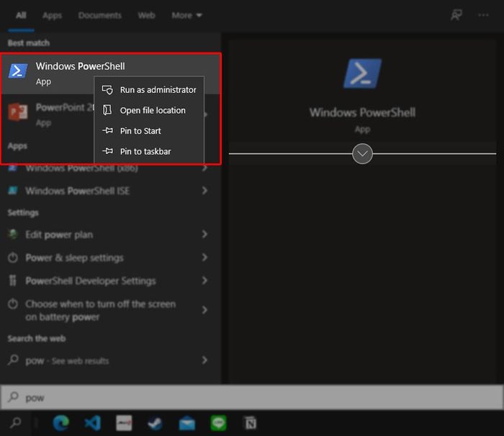The image size is (504, 436).
Task: Open the three-dot options menu
Action: click(x=483, y=15)
